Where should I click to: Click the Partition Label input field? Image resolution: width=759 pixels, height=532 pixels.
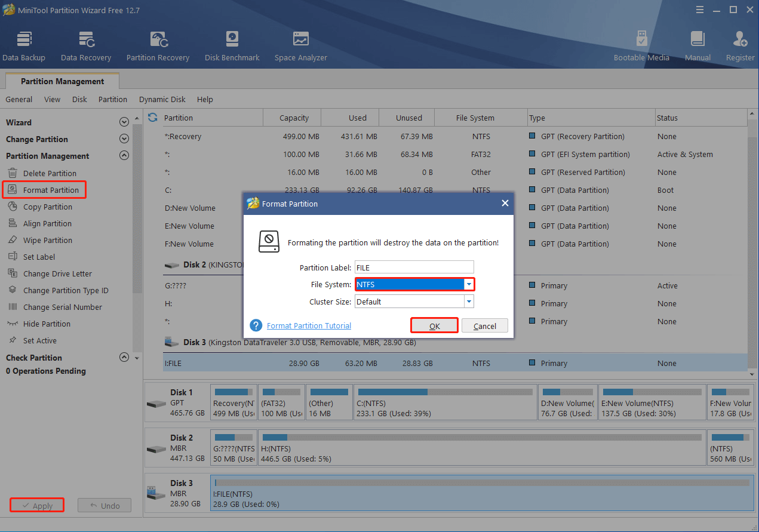click(x=414, y=267)
